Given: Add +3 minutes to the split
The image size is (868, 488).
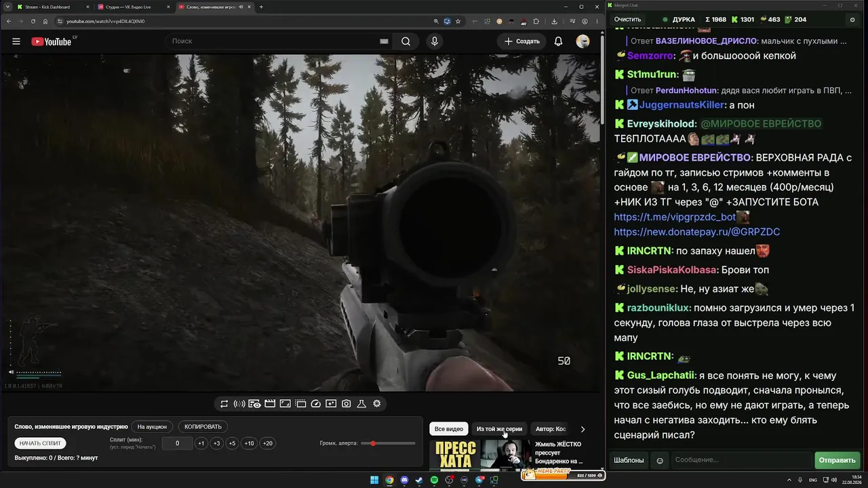Looking at the screenshot, I should pyautogui.click(x=216, y=443).
